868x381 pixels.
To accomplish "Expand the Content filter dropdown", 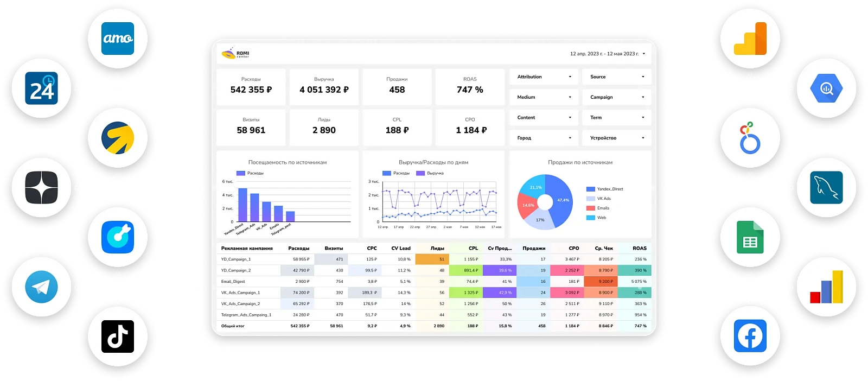I will click(544, 117).
